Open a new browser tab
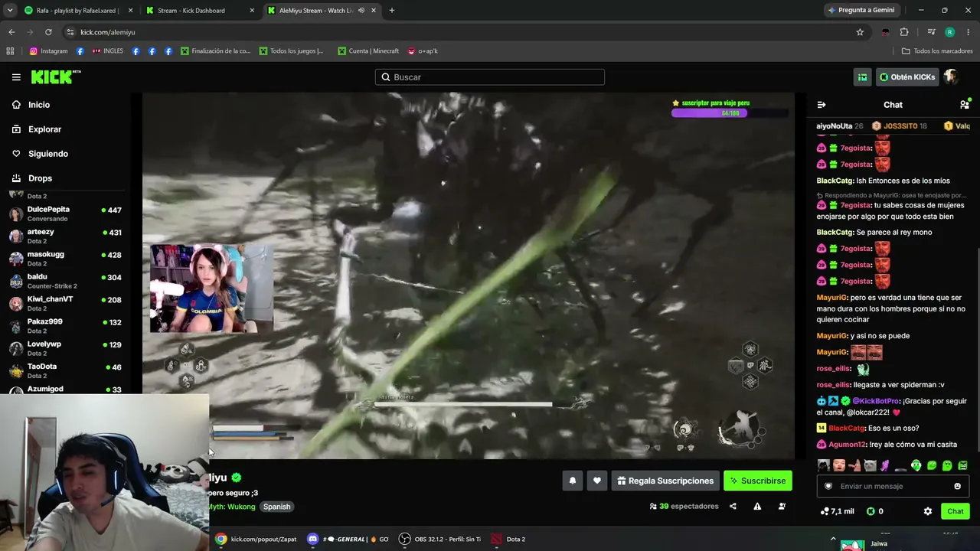 tap(392, 11)
